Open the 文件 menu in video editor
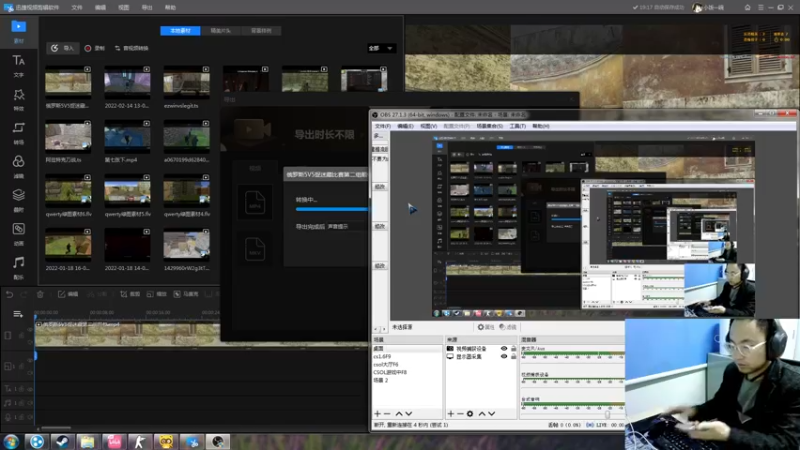This screenshot has width=800, height=450. [77, 8]
